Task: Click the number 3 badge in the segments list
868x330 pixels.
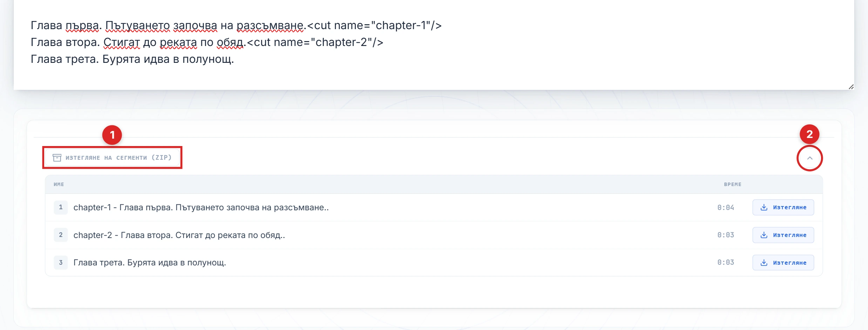Action: [61, 263]
